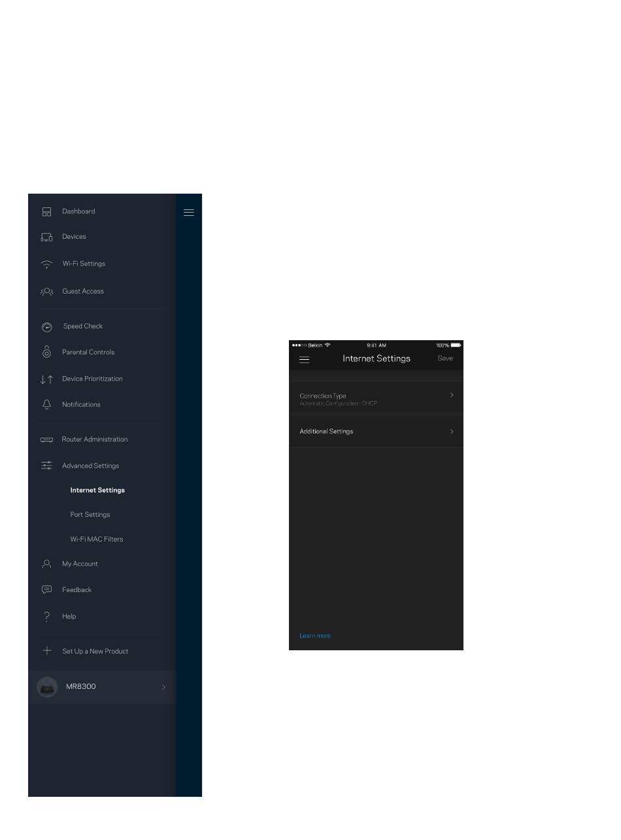Select Set Up a New Product

(x=95, y=652)
